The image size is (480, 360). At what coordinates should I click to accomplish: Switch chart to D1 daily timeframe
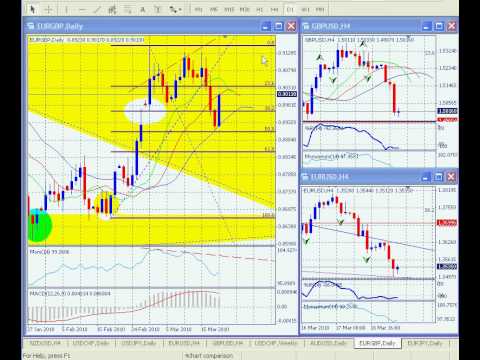(x=290, y=9)
